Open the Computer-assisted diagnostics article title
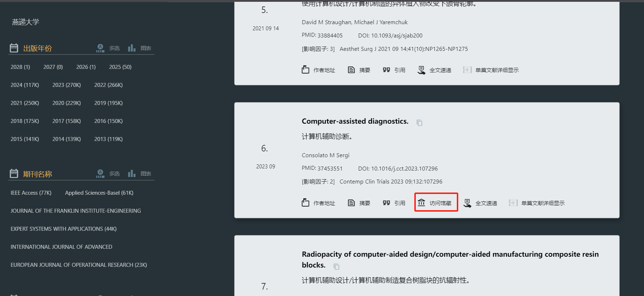This screenshot has width=644, height=296. pyautogui.click(x=355, y=121)
